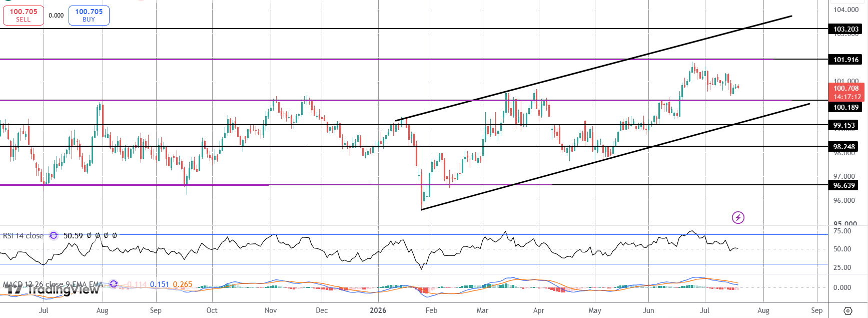
Task: Select the 96.639 price level label
Action: point(843,185)
